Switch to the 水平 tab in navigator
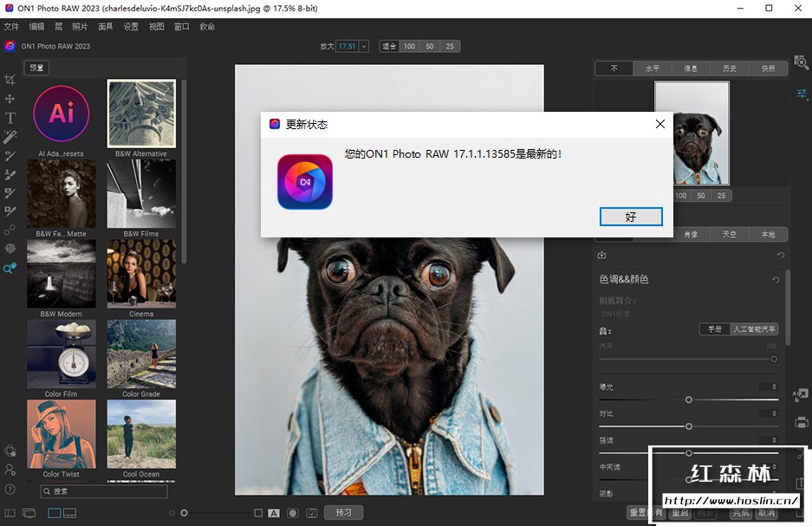This screenshot has width=812, height=526. point(653,68)
